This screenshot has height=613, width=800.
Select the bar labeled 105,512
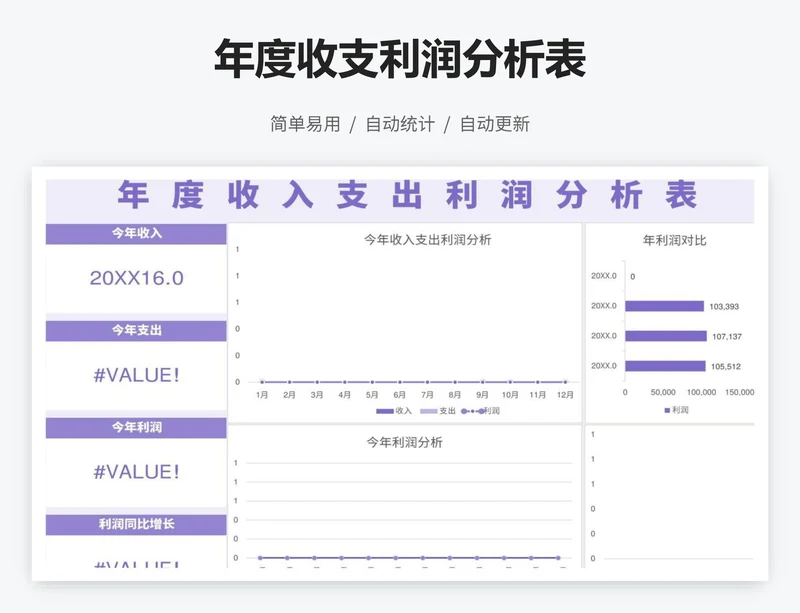click(x=665, y=366)
